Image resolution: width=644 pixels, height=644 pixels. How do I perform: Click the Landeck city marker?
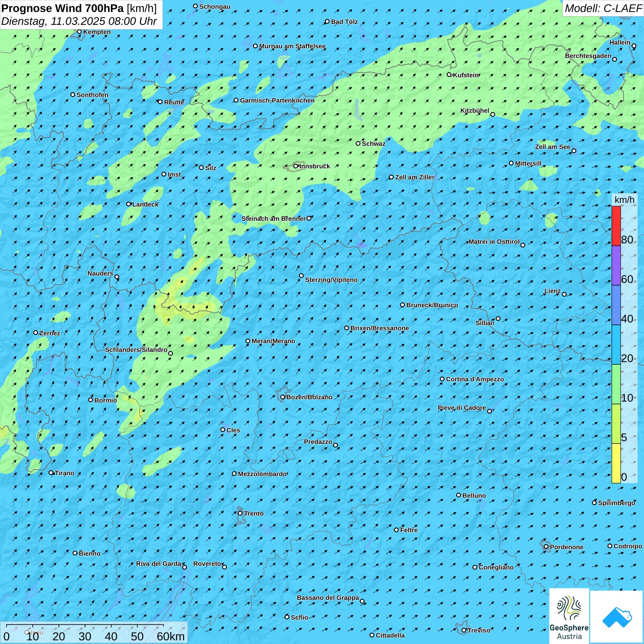(x=129, y=204)
